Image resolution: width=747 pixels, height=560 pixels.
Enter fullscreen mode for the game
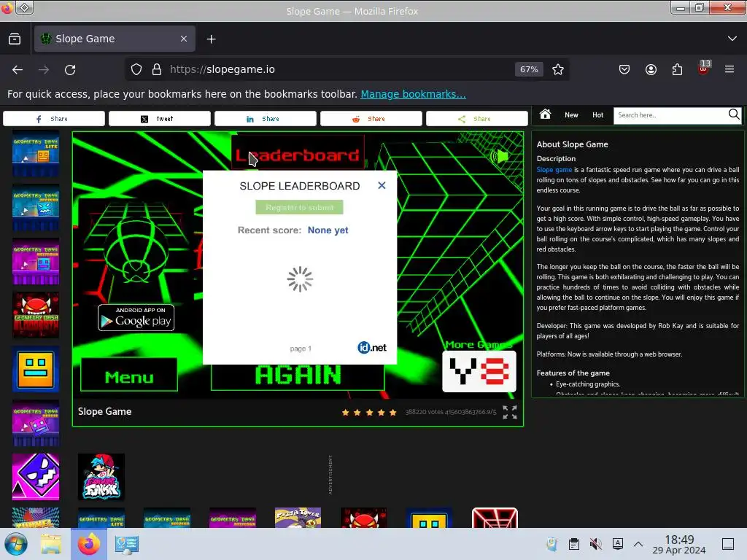(x=510, y=412)
